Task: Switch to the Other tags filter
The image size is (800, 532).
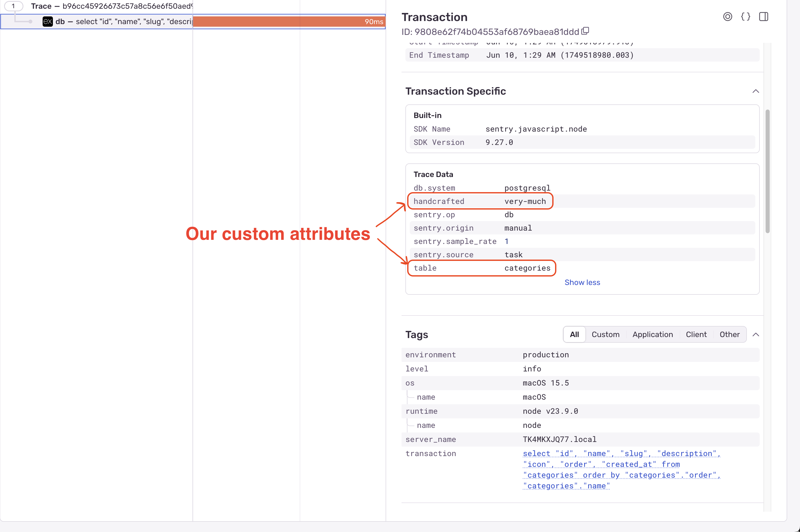Action: (729, 334)
